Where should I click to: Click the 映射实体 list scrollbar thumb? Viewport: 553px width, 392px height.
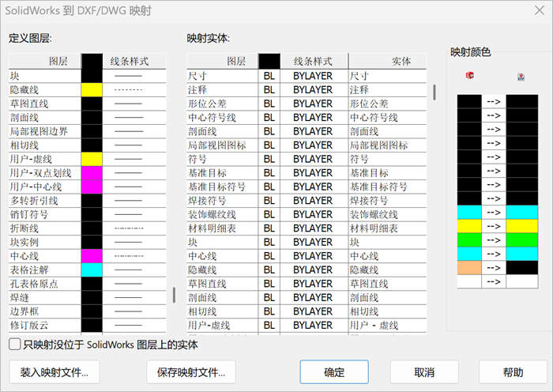point(434,92)
